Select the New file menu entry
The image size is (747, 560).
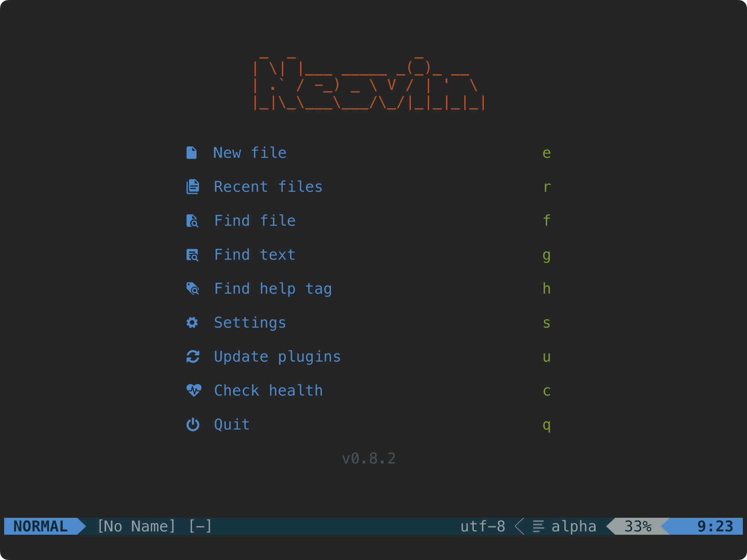tap(250, 153)
